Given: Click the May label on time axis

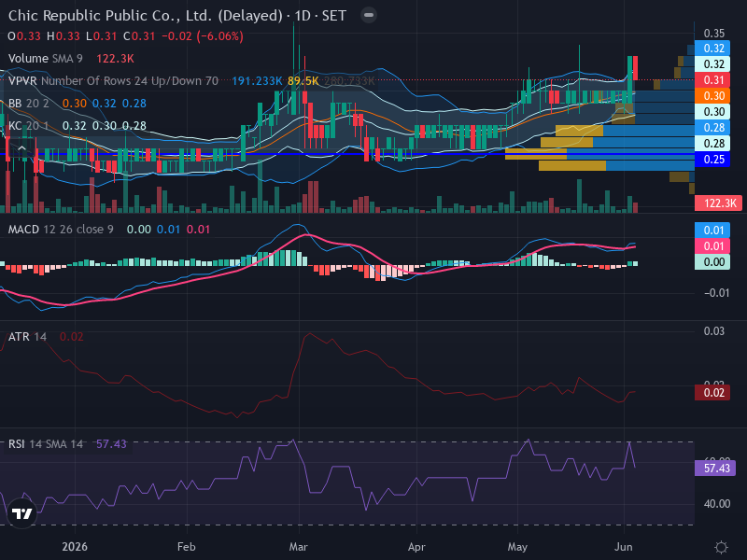Looking at the screenshot, I should (x=517, y=547).
